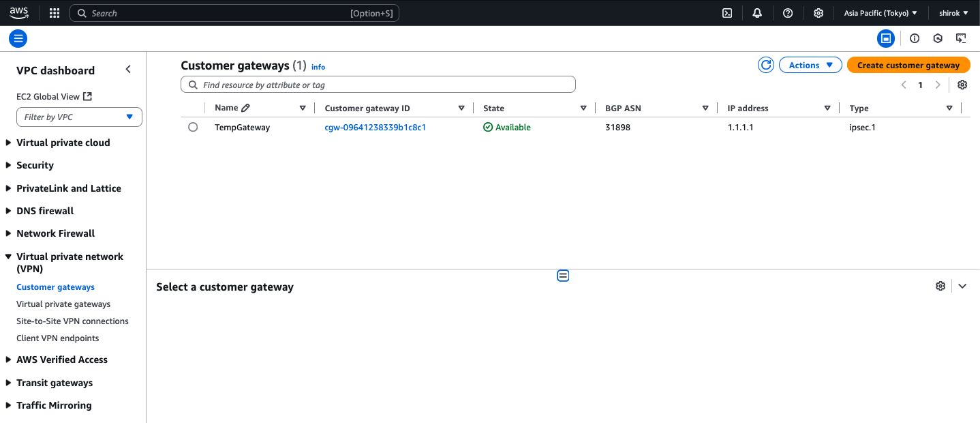This screenshot has height=423, width=980.
Task: Select the TempGateway radio button
Action: pyautogui.click(x=193, y=127)
